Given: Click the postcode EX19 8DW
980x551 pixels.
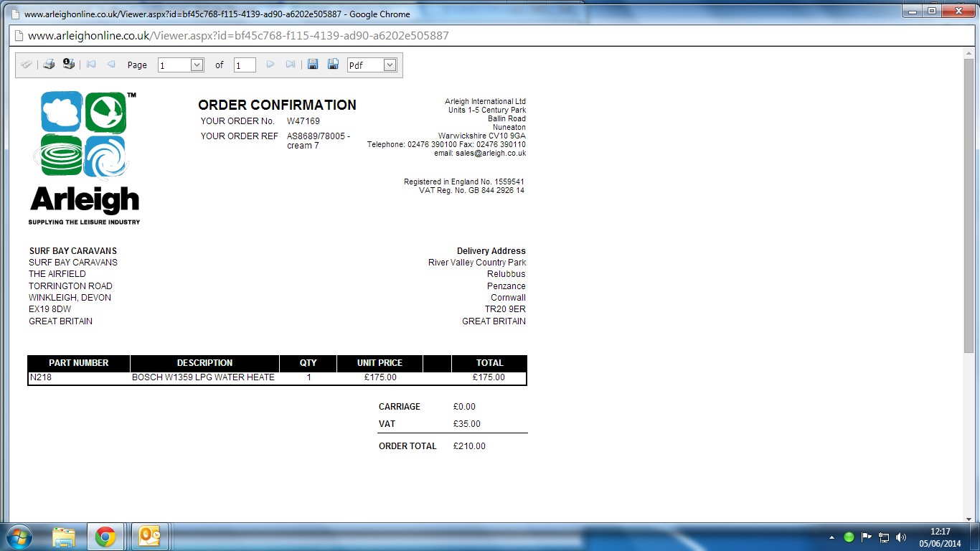Looking at the screenshot, I should click(x=50, y=309).
